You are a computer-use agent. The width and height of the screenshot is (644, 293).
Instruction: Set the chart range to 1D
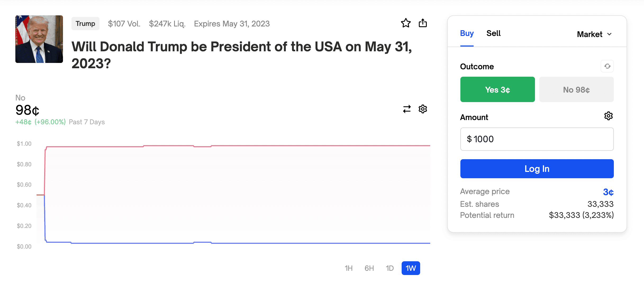[390, 268]
